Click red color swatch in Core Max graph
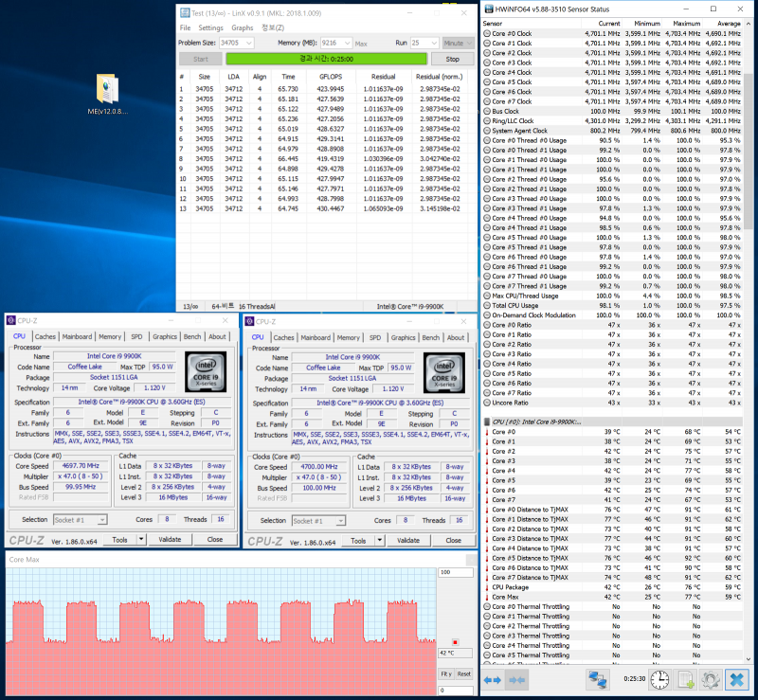758x700 pixels. point(455,642)
